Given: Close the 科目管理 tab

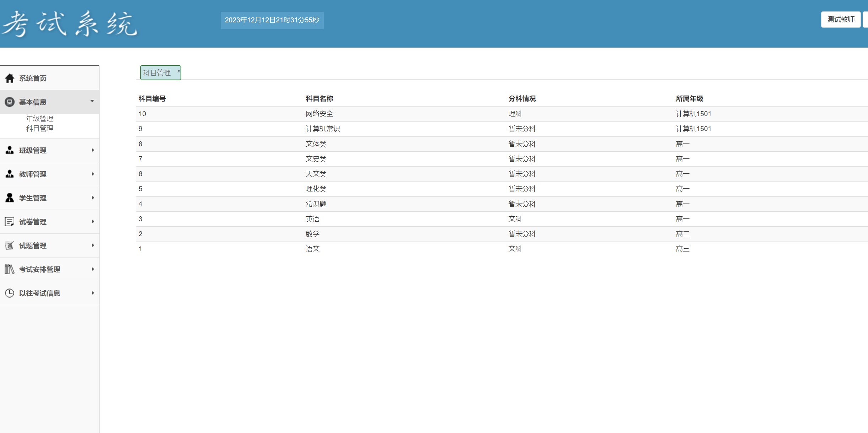Looking at the screenshot, I should (x=179, y=71).
